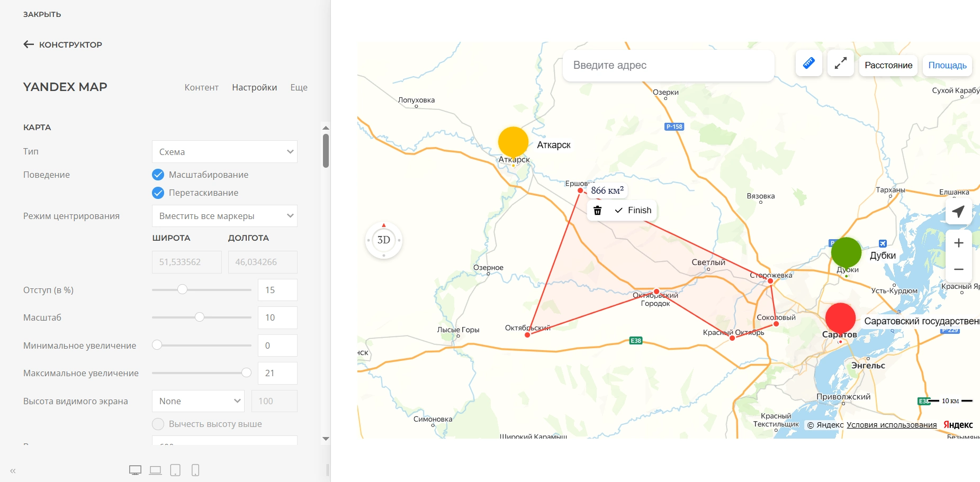980x482 pixels.
Task: Open the Еще tab
Action: coord(299,87)
